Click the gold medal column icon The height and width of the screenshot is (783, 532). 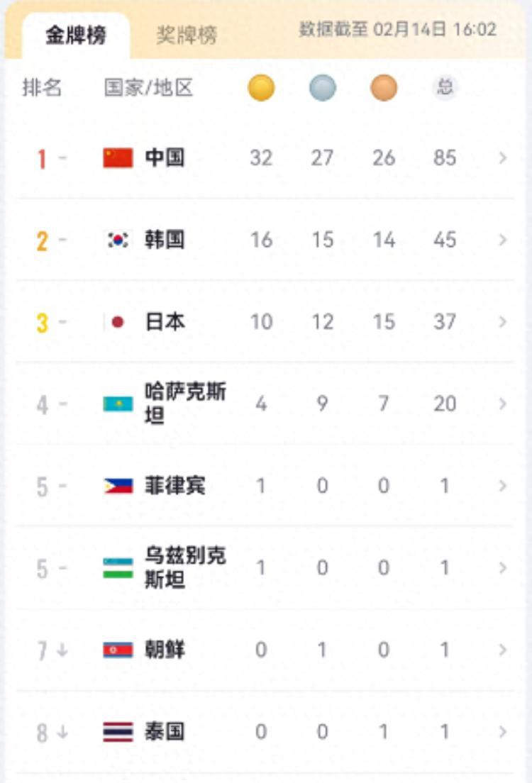click(261, 88)
